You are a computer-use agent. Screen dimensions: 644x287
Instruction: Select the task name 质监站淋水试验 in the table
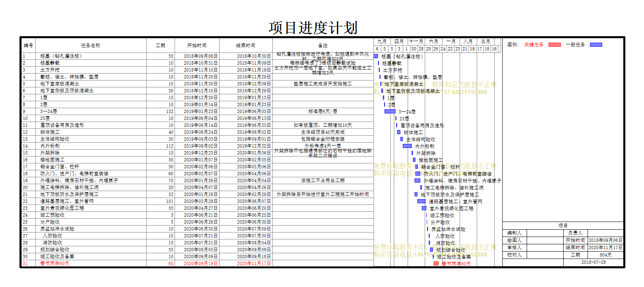57,229
